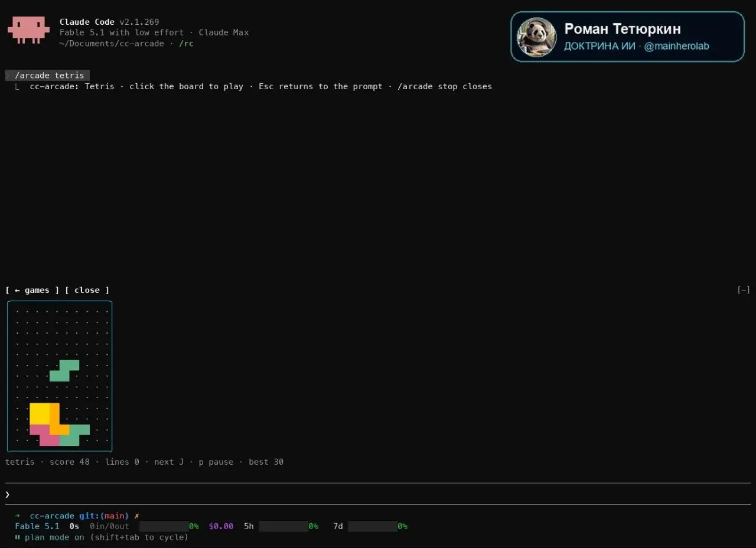Open the @mainherolab handle

pos(676,46)
